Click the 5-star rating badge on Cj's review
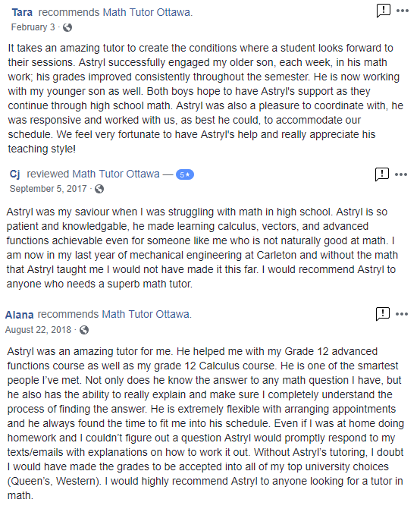This screenshot has height=515, width=420. pyautogui.click(x=185, y=174)
